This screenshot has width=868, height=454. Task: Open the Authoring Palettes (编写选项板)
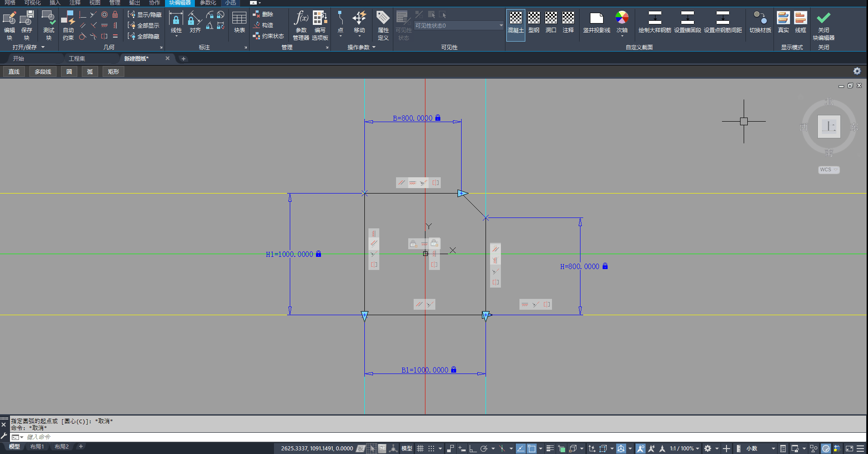pyautogui.click(x=320, y=25)
